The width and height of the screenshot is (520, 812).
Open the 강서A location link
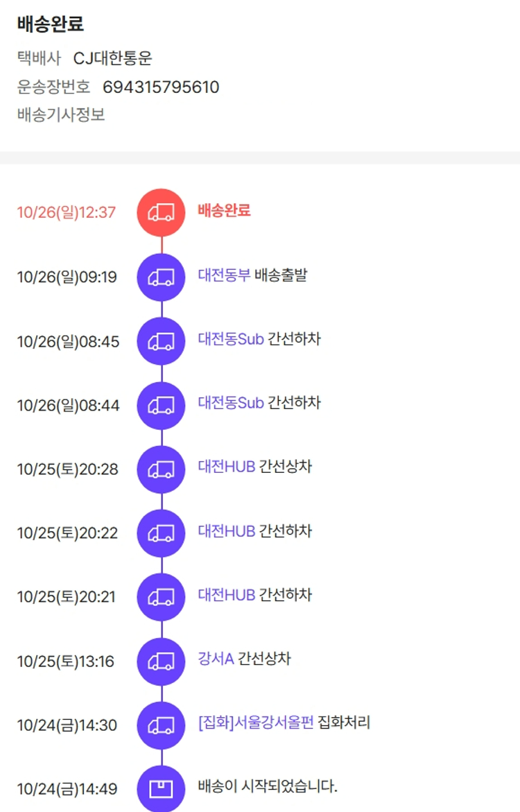[x=216, y=659]
